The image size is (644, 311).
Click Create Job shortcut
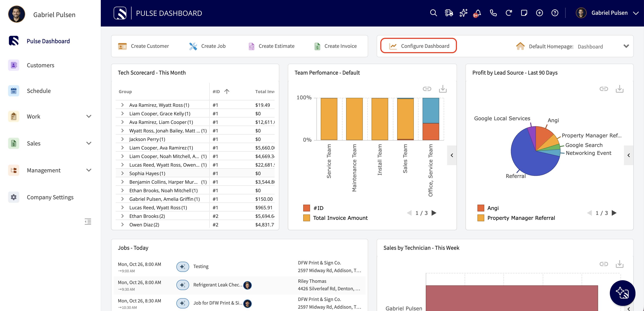[x=207, y=46]
